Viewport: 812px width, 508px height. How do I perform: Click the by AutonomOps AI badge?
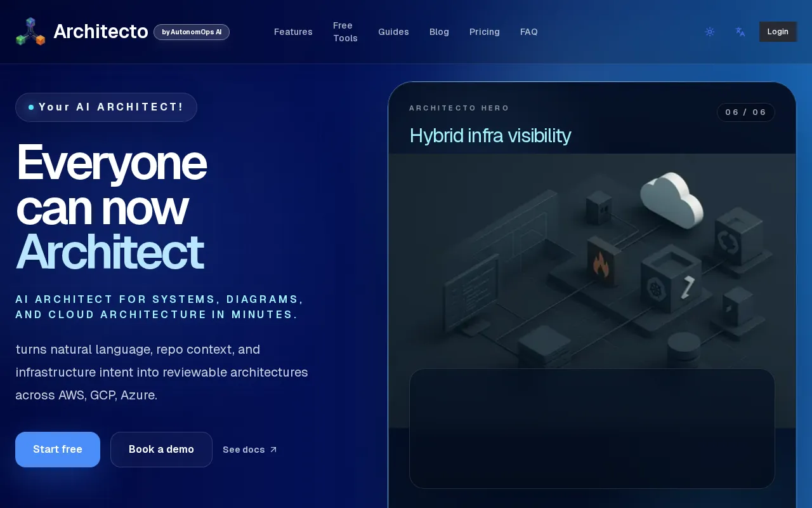[192, 32]
